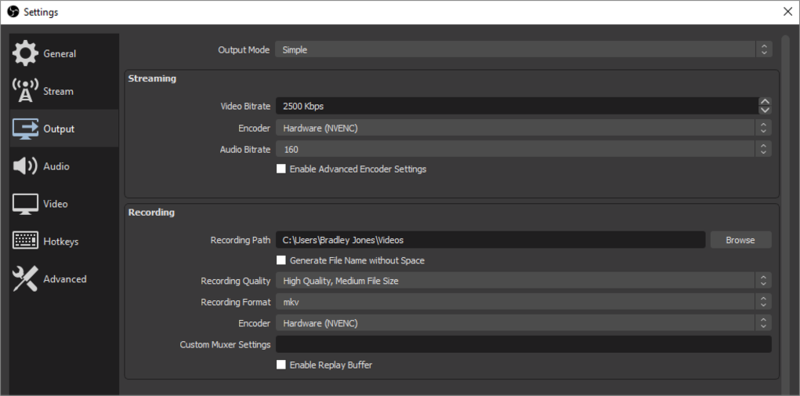Open Streaming Encoder dropdown
Image resolution: width=800 pixels, height=396 pixels.
click(523, 128)
